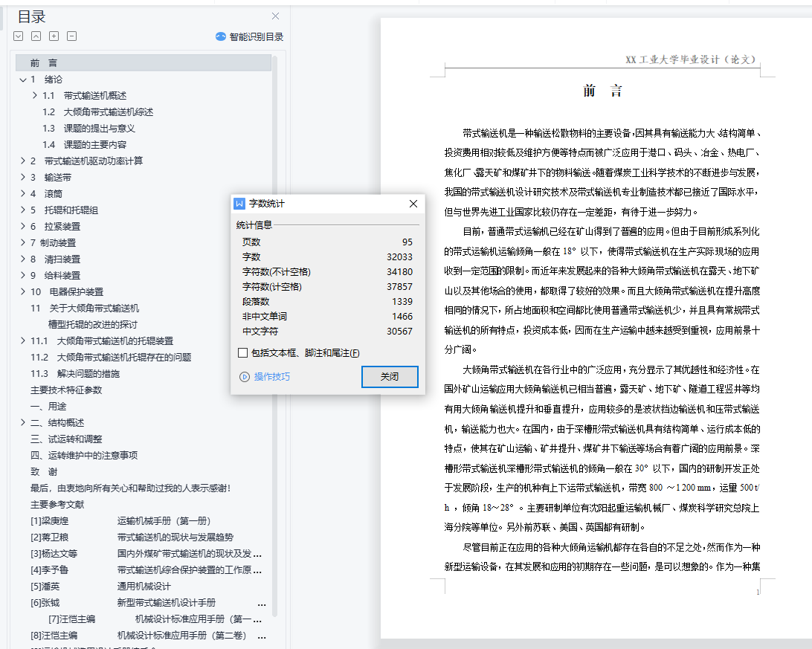Jump to 致 谢 section
The image size is (812, 649).
click(43, 472)
